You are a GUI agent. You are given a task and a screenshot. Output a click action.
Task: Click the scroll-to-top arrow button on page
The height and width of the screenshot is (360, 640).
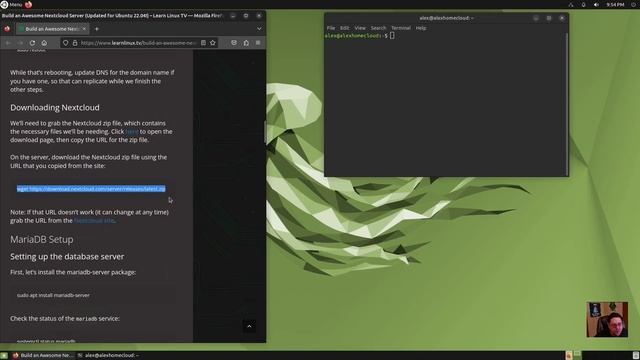tap(249, 326)
